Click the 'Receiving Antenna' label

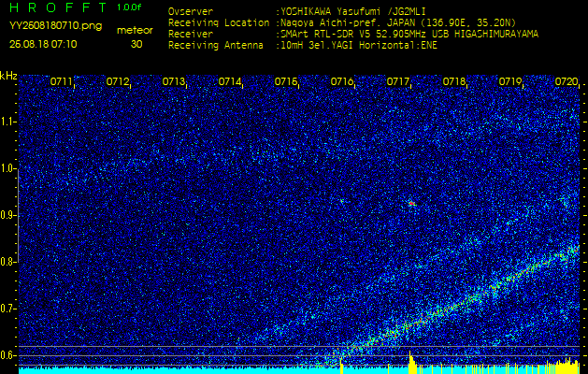(216, 46)
